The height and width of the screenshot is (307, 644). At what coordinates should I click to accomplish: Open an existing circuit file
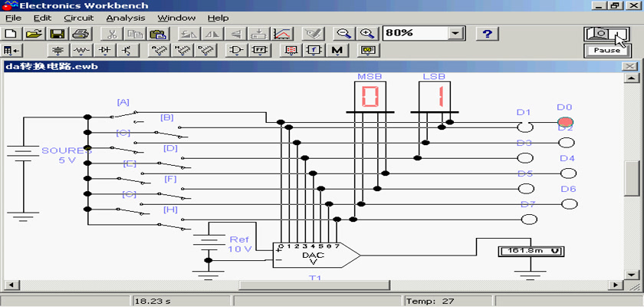35,33
